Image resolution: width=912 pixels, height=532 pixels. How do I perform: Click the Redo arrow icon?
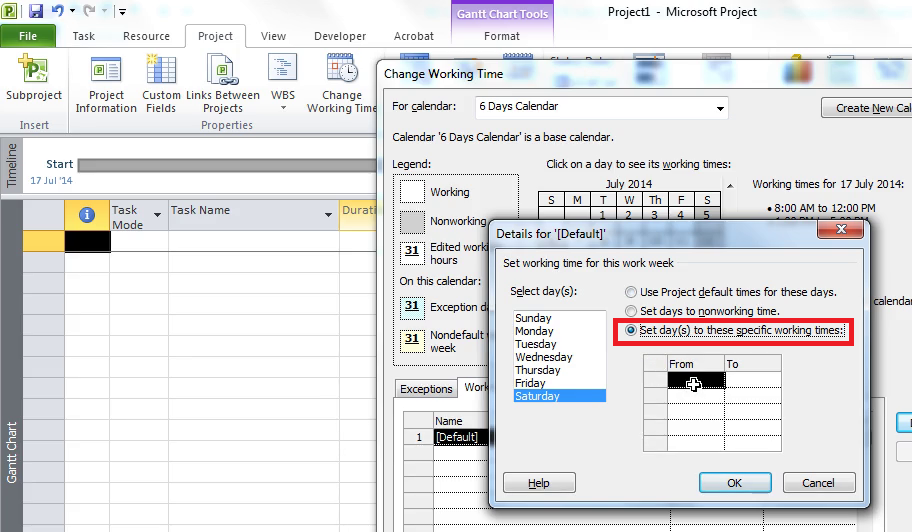tap(89, 10)
